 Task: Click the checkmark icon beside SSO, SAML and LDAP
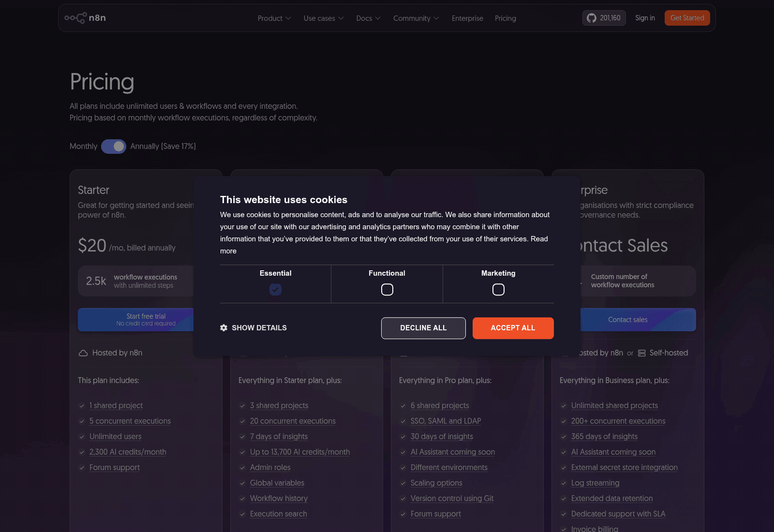[x=403, y=421]
